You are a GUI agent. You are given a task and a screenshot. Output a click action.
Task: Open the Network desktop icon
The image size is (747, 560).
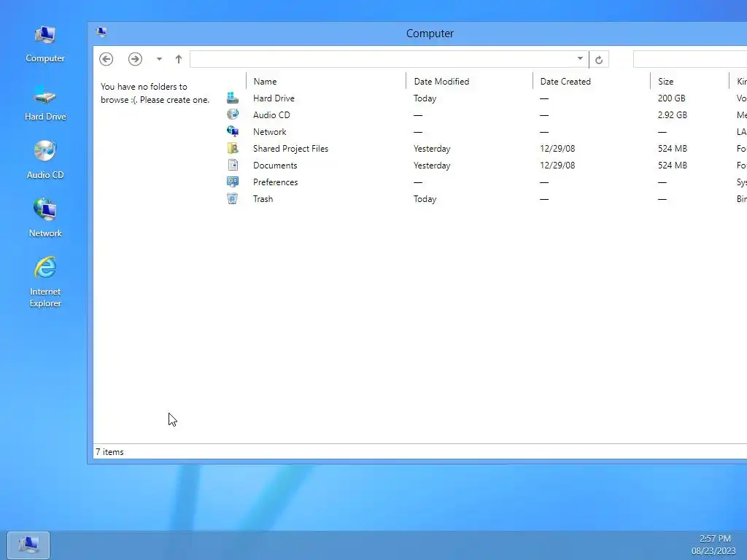tap(45, 219)
